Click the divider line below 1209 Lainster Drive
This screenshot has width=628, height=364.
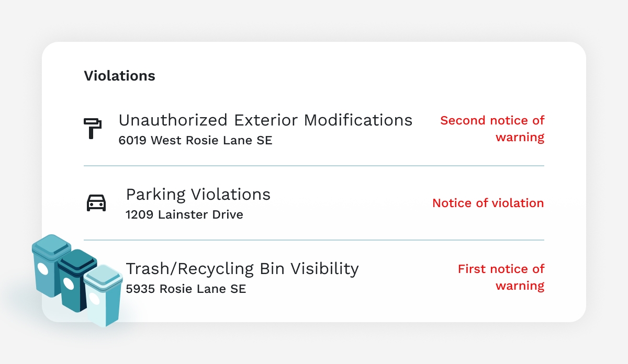pos(314,240)
